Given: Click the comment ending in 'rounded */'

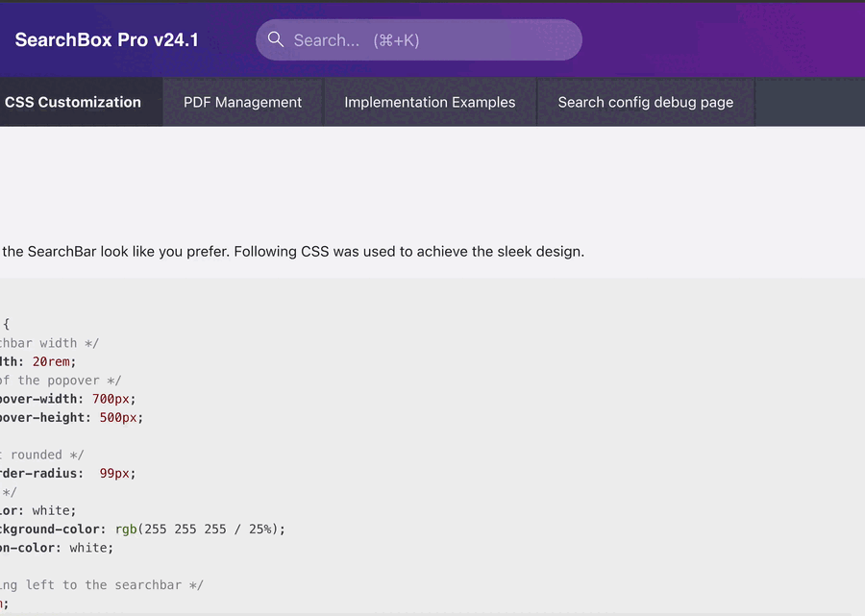Looking at the screenshot, I should [42, 455].
